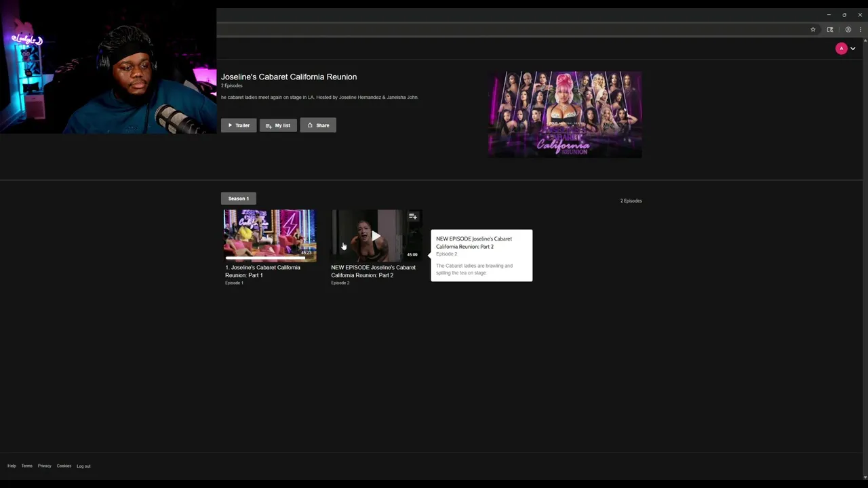
Task: Click the 'Joseline's Cabaret California Reunion' heading
Action: (x=289, y=77)
